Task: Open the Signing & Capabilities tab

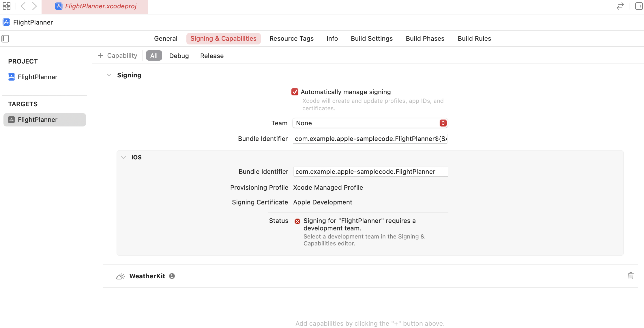Action: click(223, 38)
